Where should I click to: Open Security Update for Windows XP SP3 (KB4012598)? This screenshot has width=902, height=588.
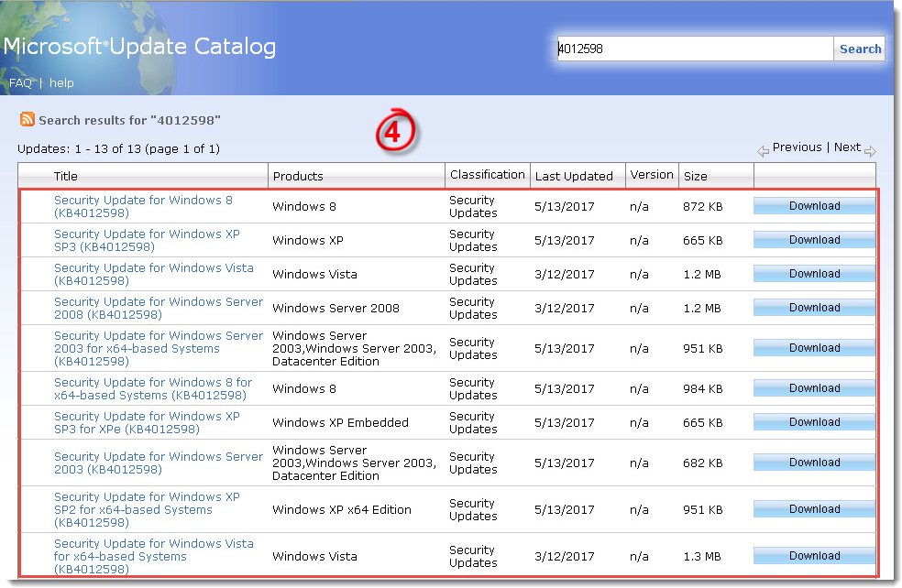[147, 240]
